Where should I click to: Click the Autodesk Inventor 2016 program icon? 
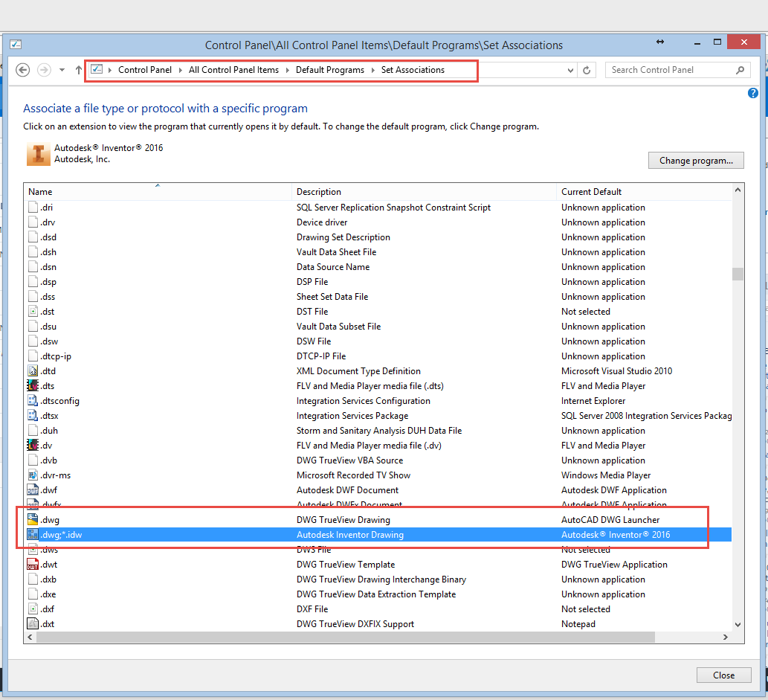[38, 154]
